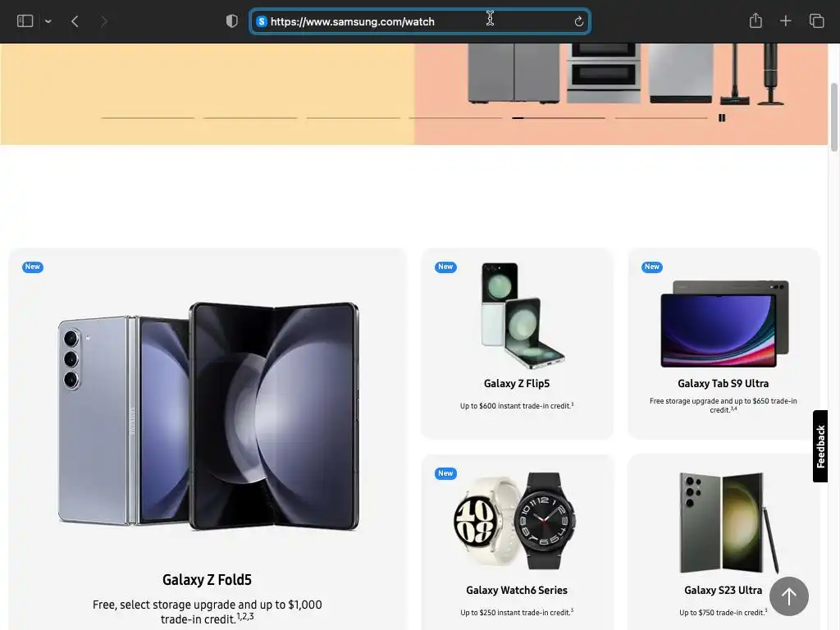Open the Galaxy S23 Ultra product image
This screenshot has width=840, height=630.
tap(728, 523)
